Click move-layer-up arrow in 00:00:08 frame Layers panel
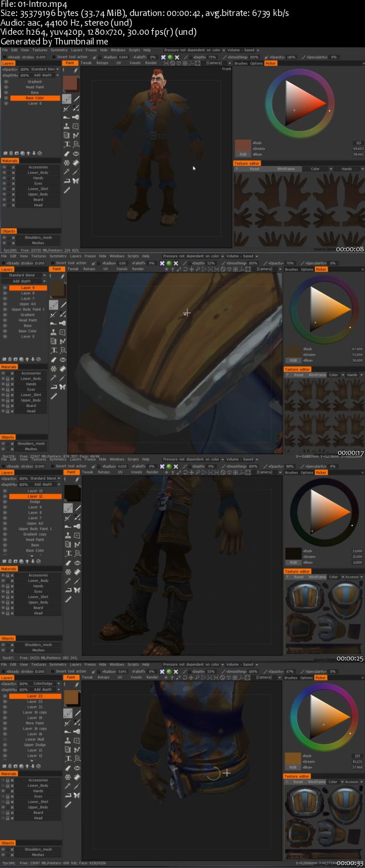 point(29,153)
